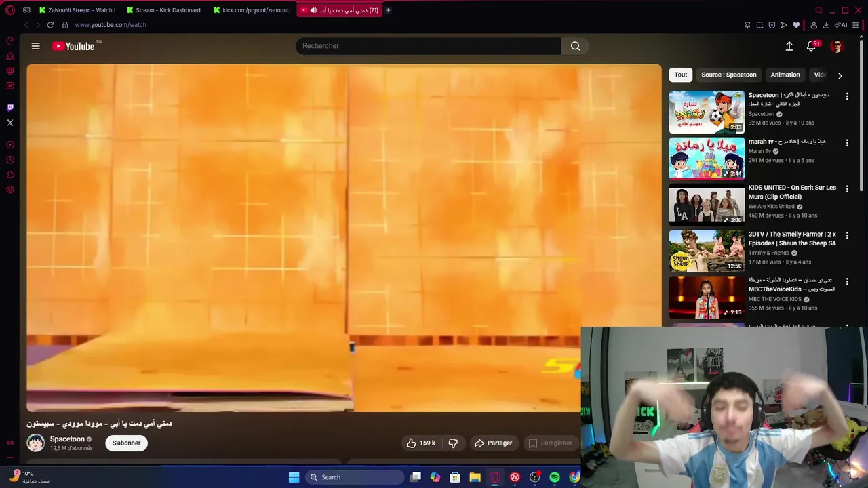Open Opera sidebar settings gear

(x=10, y=190)
